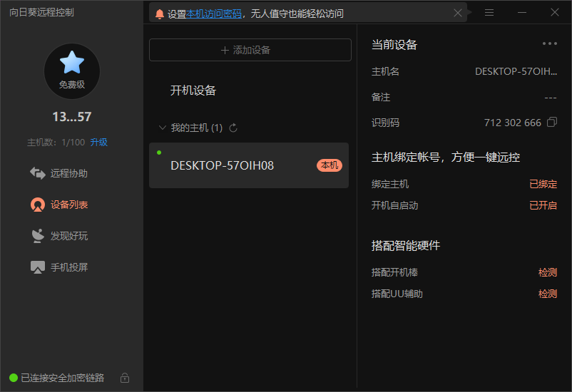Click the 识别码 value 712 302 666
The width and height of the screenshot is (572, 392).
(x=513, y=123)
